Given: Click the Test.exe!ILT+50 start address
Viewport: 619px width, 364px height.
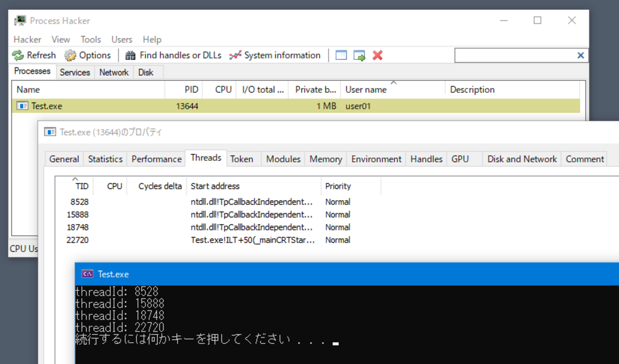Looking at the screenshot, I should tap(253, 240).
